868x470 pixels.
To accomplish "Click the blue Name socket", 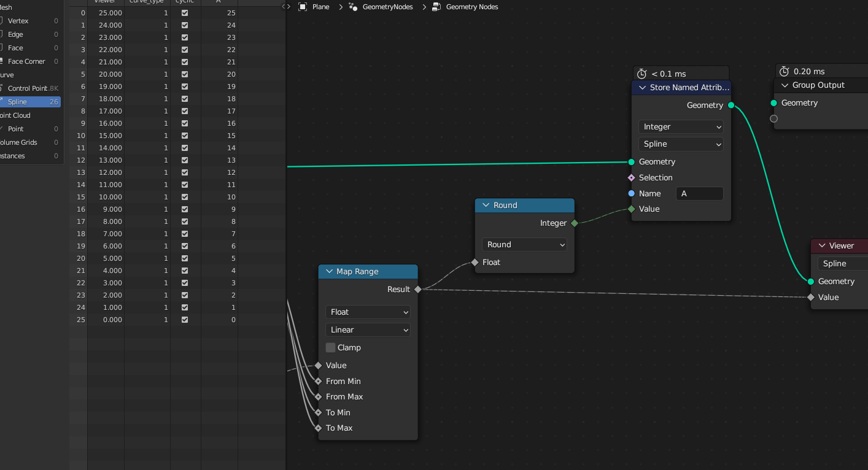I will point(632,194).
